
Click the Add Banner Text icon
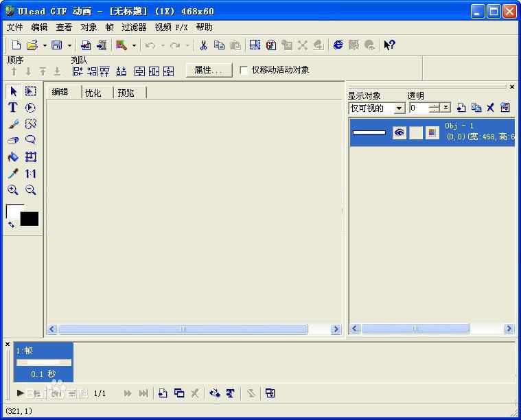tap(230, 393)
